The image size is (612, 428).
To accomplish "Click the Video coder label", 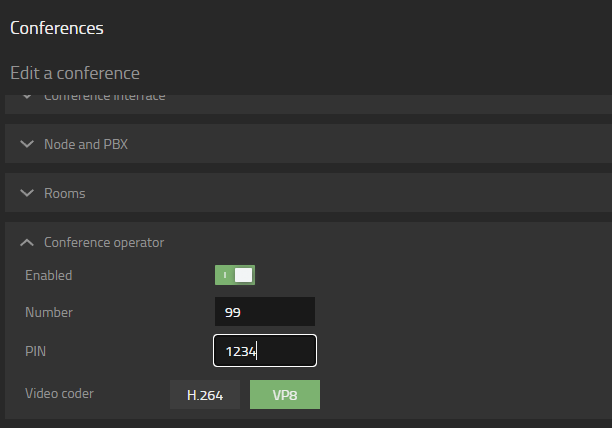I will click(59, 393).
